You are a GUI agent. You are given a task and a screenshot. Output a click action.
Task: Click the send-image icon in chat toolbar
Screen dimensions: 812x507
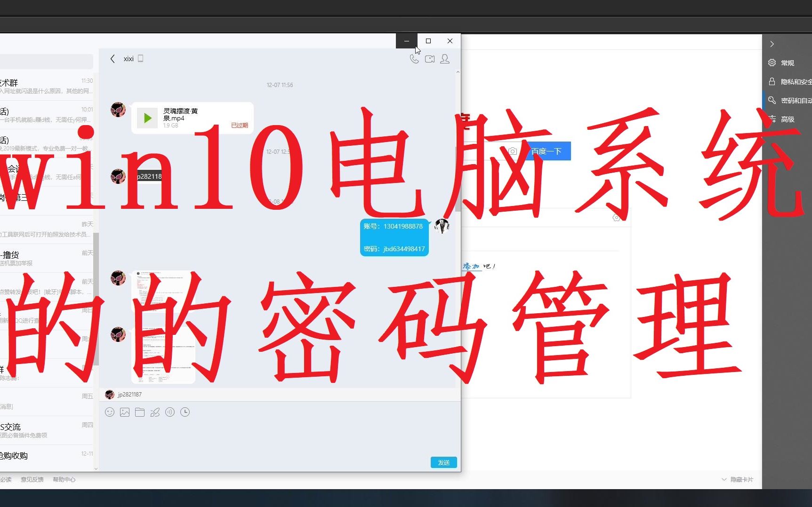[x=125, y=412]
